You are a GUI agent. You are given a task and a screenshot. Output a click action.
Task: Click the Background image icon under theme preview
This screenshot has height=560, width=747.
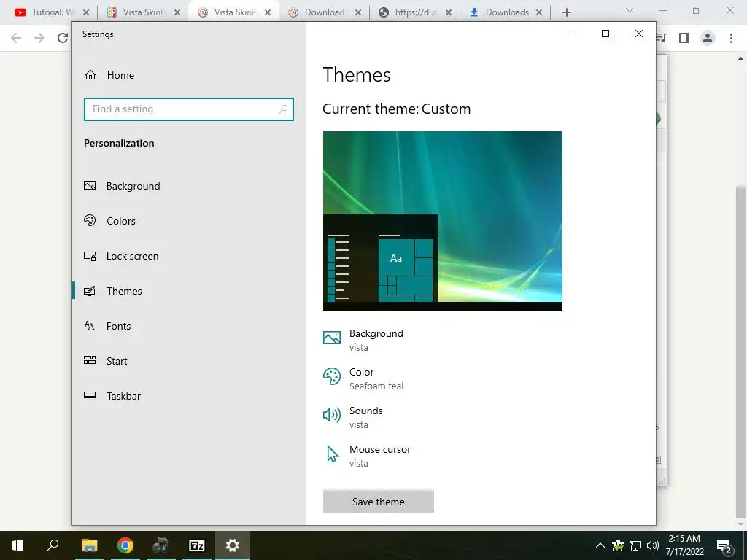pyautogui.click(x=332, y=338)
